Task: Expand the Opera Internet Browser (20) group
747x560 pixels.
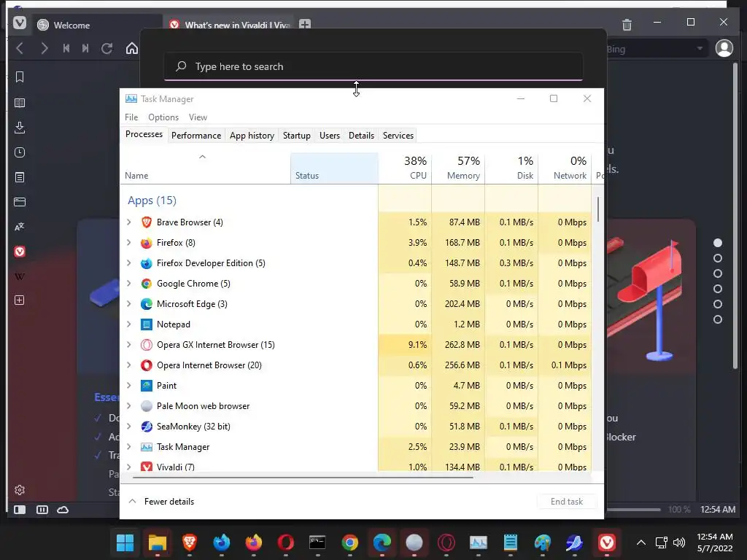Action: (129, 365)
